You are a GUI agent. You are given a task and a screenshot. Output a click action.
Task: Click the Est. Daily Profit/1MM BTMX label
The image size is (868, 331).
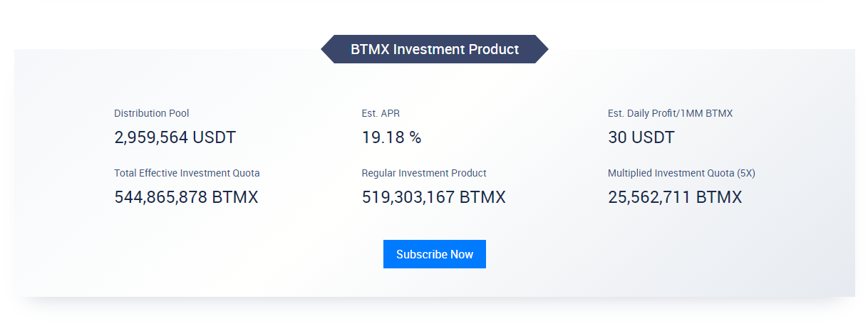[x=670, y=113]
